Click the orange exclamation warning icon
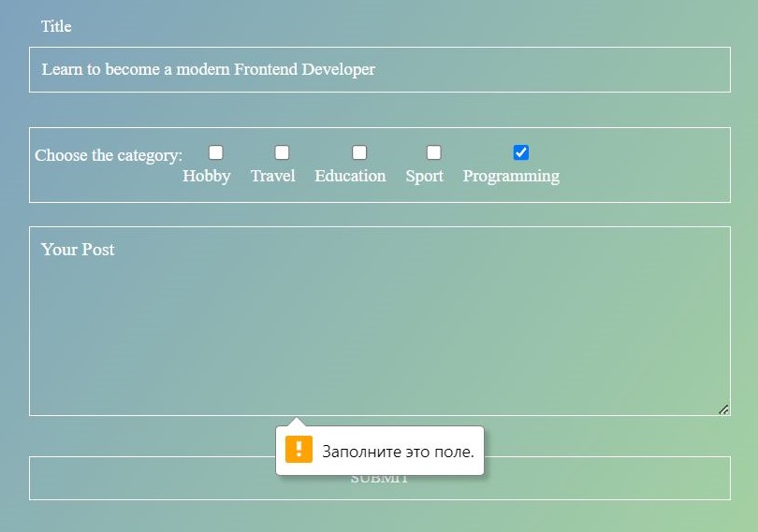758x532 pixels. [x=299, y=450]
